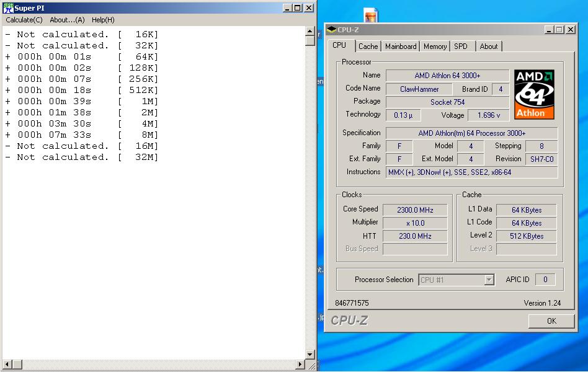
Task: Click the Super PI title bar icon
Action: (x=8, y=8)
